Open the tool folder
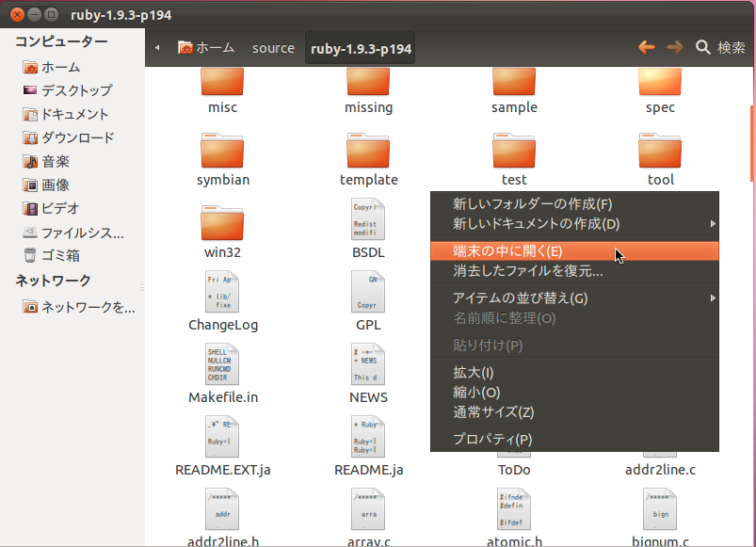The image size is (756, 547). (660, 151)
